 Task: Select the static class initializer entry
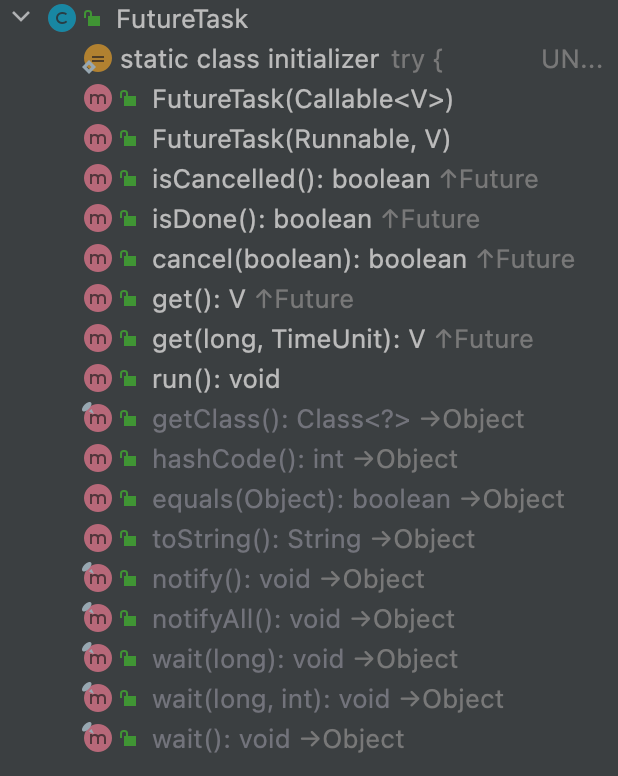point(249,59)
